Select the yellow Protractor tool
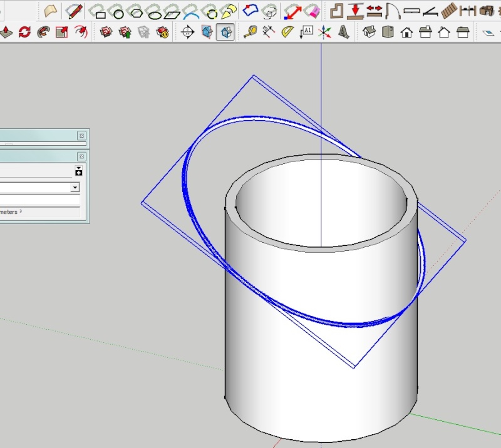 pyautogui.click(x=287, y=32)
